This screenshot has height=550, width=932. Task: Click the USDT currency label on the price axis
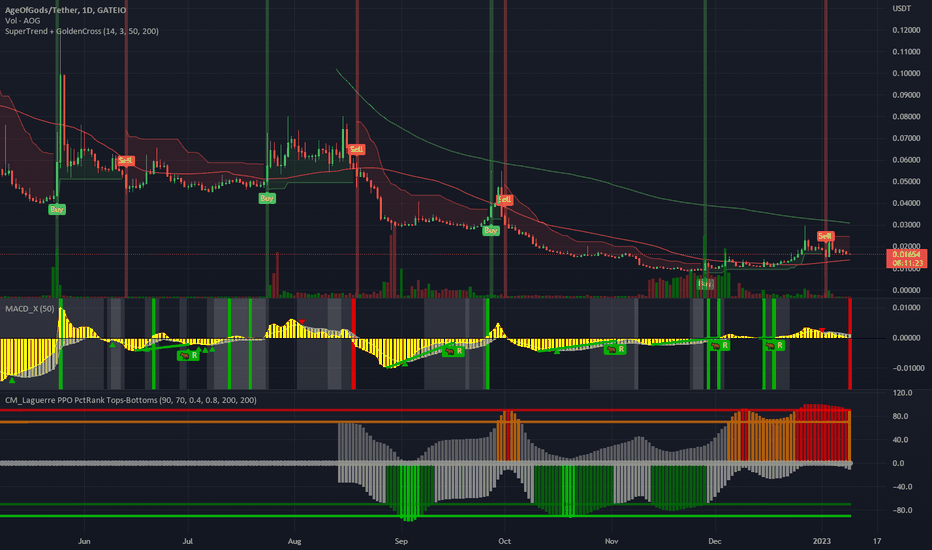click(x=902, y=8)
